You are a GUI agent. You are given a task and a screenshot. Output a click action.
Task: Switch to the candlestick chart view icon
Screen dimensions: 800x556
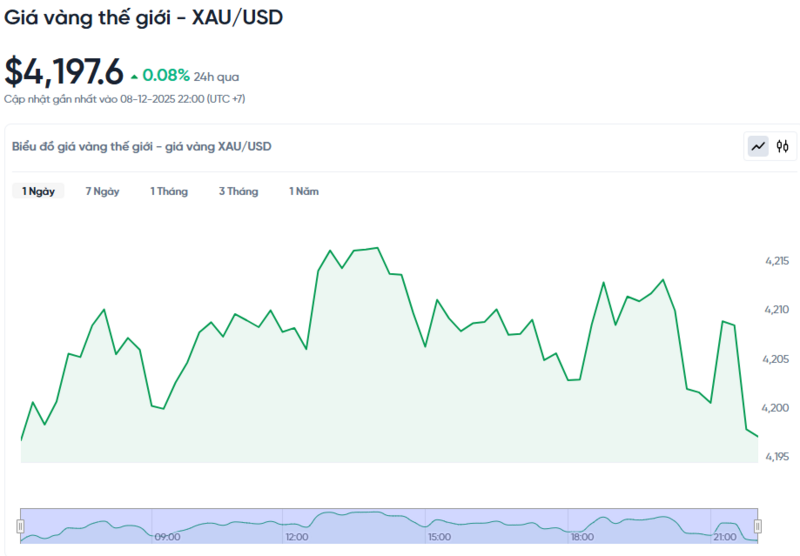tap(782, 147)
